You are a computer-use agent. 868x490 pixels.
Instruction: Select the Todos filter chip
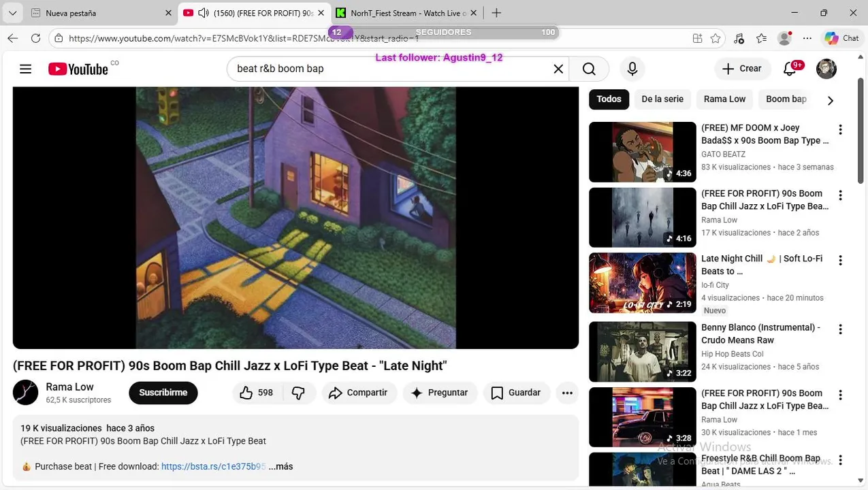pos(609,99)
